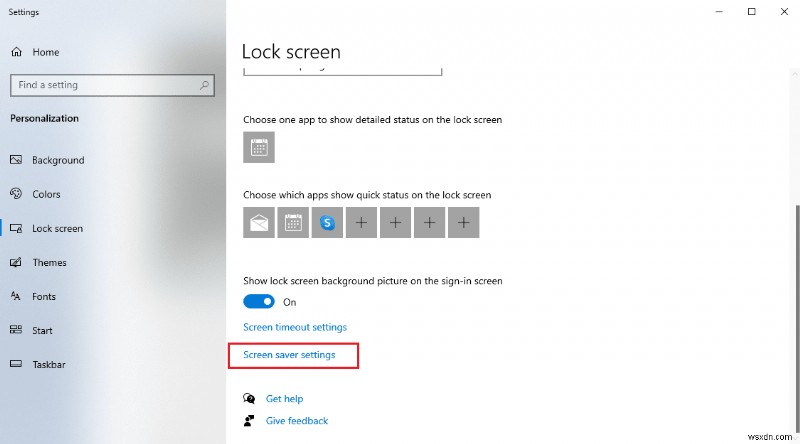Click the Give feedback link
The image size is (800, 444).
[x=296, y=421]
